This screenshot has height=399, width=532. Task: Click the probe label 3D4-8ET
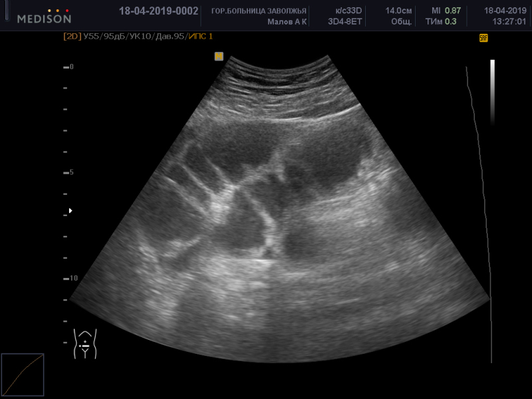click(x=344, y=22)
